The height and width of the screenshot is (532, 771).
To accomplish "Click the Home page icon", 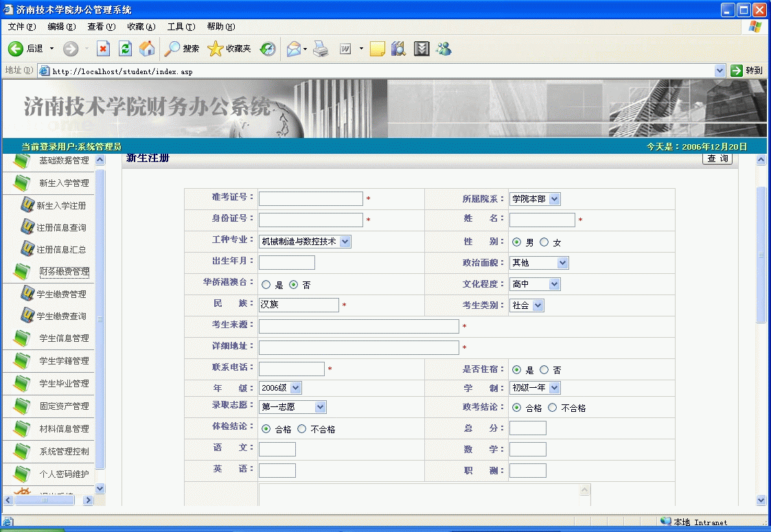I will [147, 48].
